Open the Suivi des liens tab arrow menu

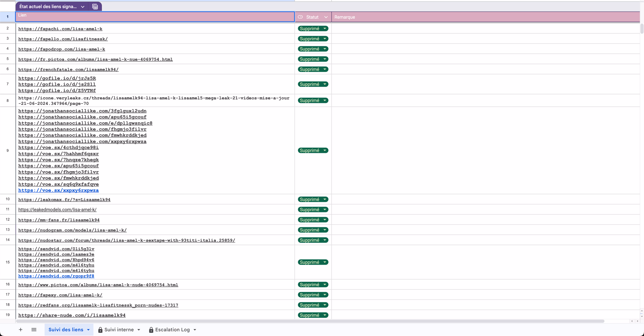[88, 330]
